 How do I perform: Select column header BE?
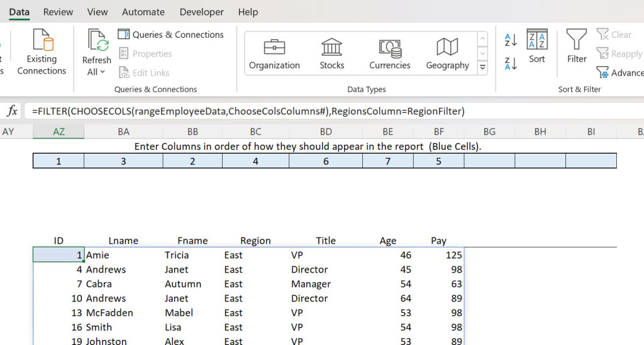387,132
